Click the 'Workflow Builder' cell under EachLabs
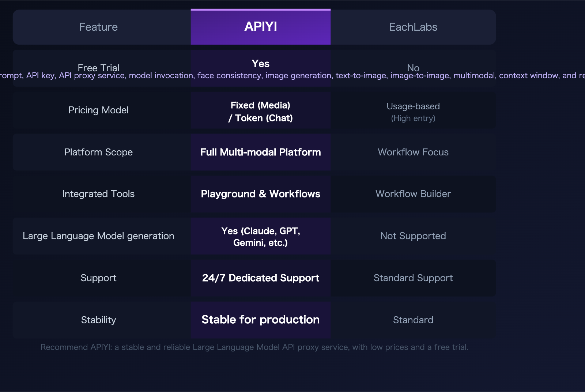 (x=413, y=194)
